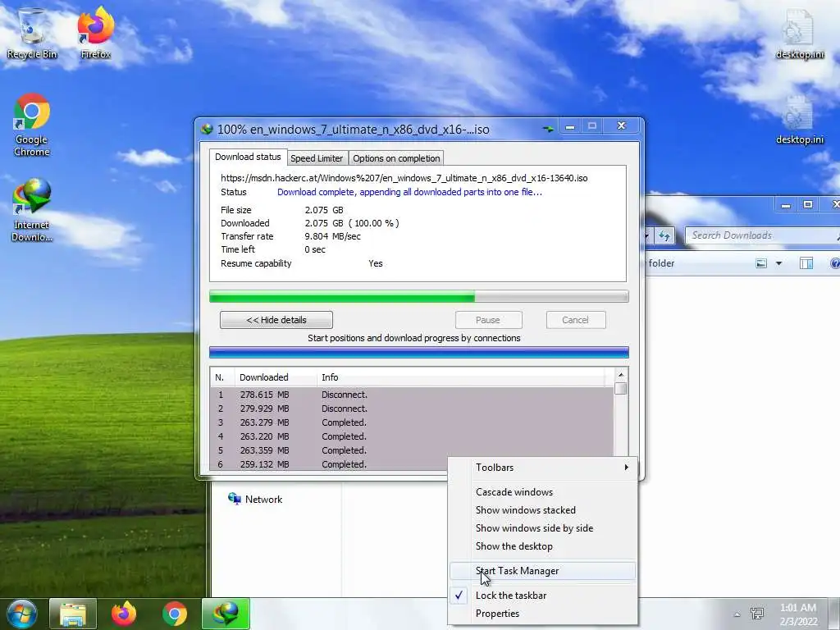Choose Cascade windows from context menu
The width and height of the screenshot is (840, 630).
click(543, 492)
